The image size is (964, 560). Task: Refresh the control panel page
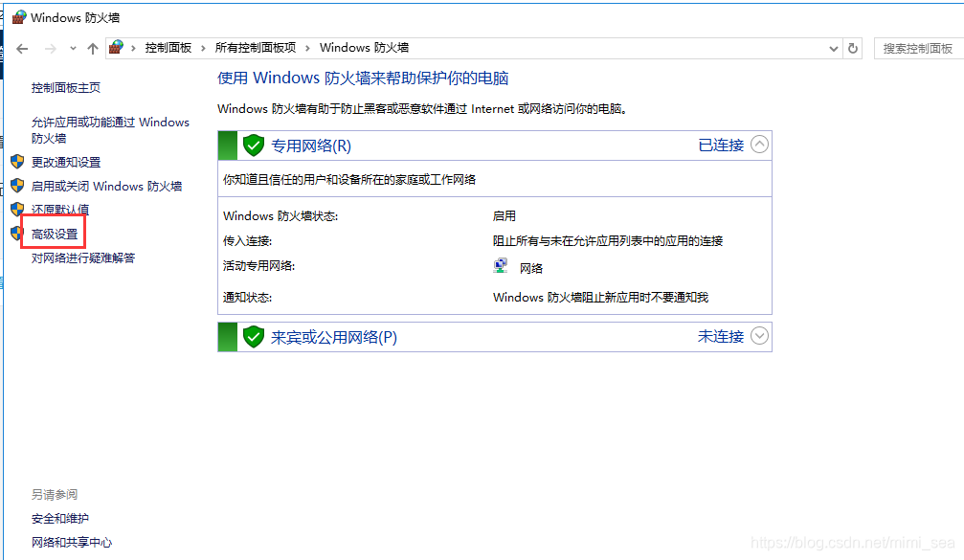click(853, 49)
